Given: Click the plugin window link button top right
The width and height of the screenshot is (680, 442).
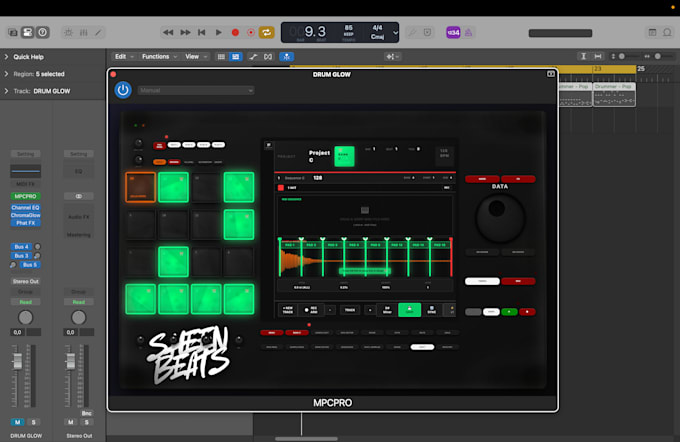Looking at the screenshot, I should click(x=550, y=74).
